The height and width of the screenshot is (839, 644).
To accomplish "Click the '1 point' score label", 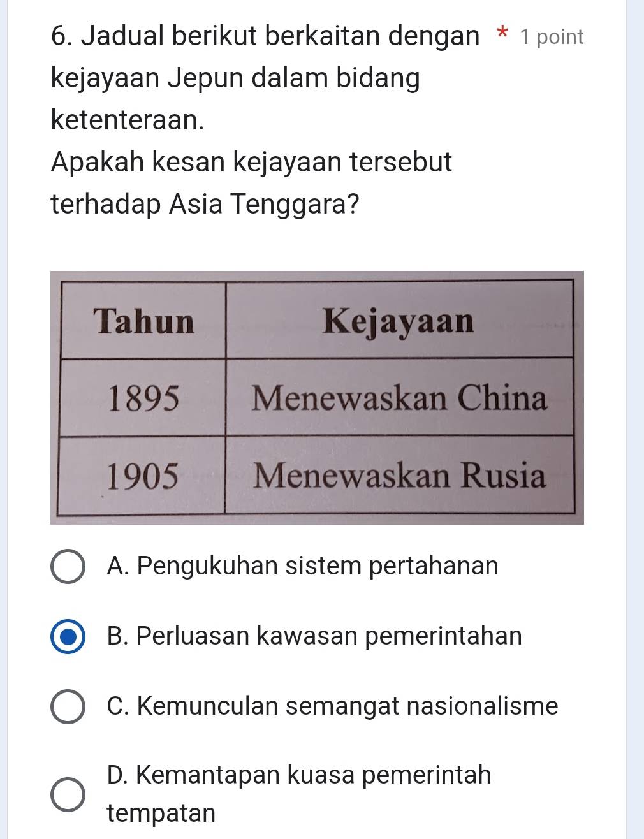I will (552, 37).
